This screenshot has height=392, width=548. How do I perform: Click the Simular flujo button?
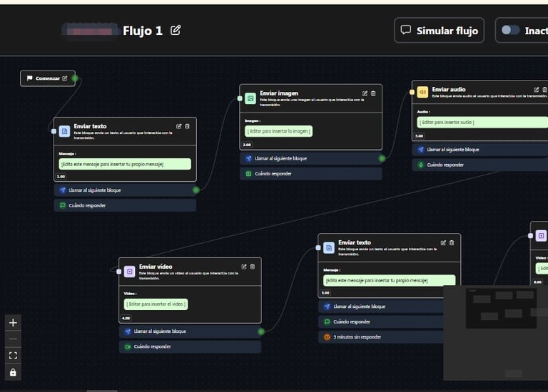point(439,31)
